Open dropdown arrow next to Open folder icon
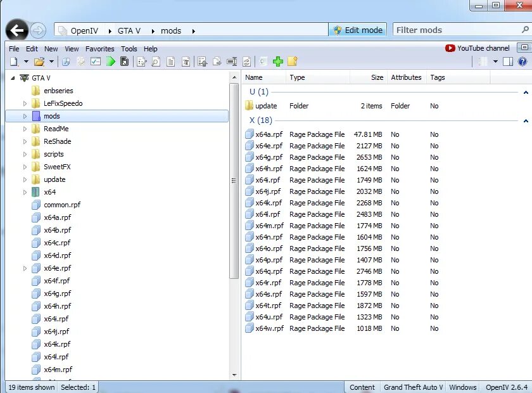This screenshot has height=393, width=532. pos(51,61)
